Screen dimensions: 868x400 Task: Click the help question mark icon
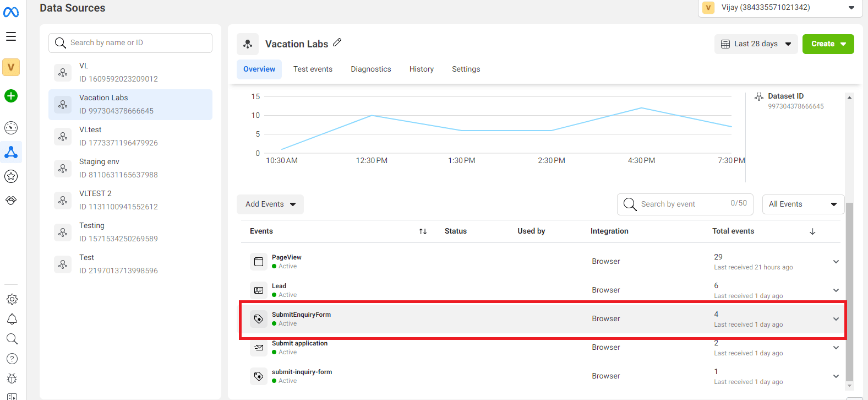click(12, 359)
